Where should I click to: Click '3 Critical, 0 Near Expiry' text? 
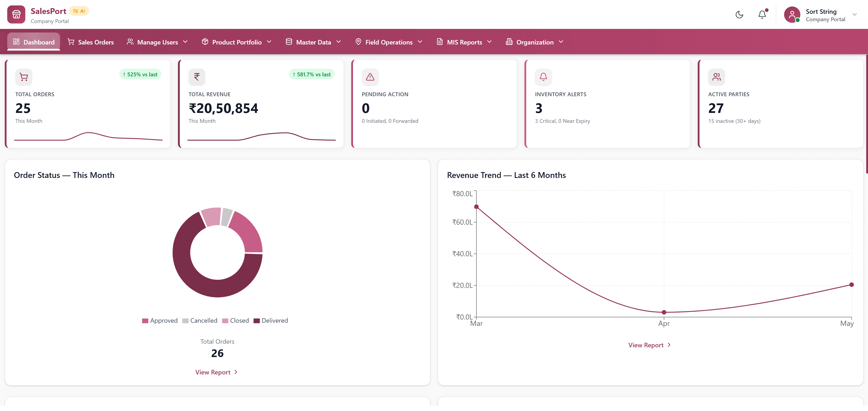click(562, 121)
